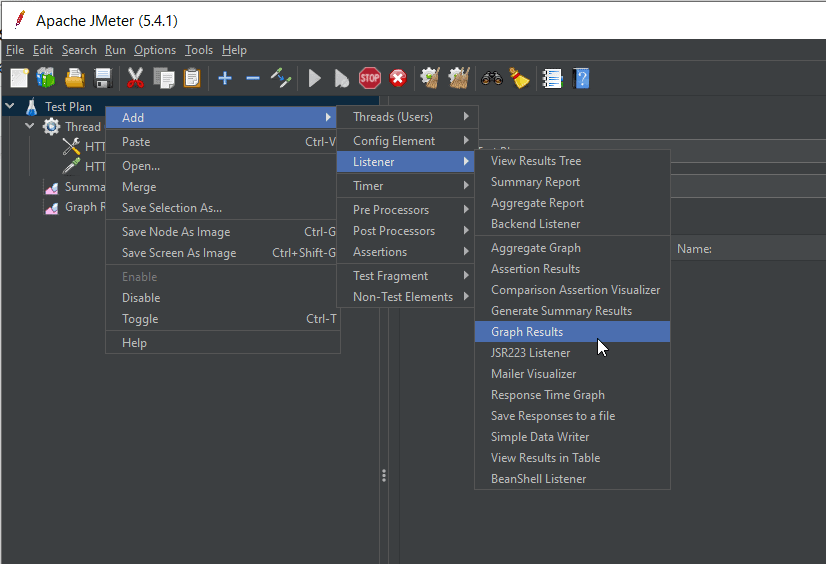The height and width of the screenshot is (564, 826).
Task: Choose Assertion Results listener
Action: pyautogui.click(x=573, y=269)
